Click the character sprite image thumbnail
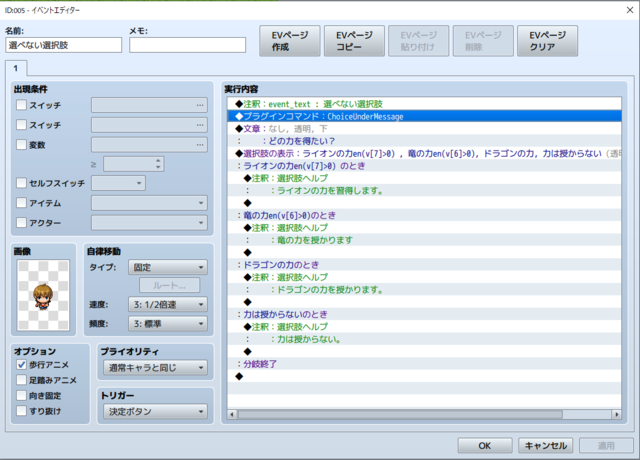 pyautogui.click(x=43, y=295)
